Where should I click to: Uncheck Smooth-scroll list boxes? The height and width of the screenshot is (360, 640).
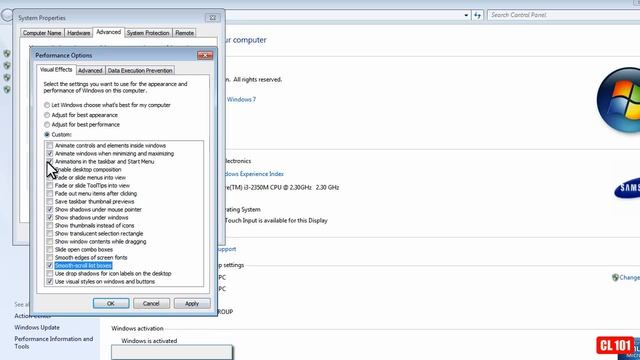coord(50,266)
